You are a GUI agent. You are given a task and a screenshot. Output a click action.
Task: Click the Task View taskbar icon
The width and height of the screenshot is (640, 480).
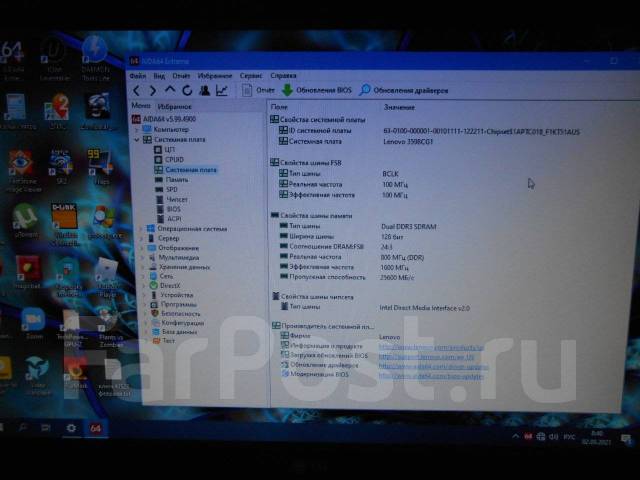46,428
